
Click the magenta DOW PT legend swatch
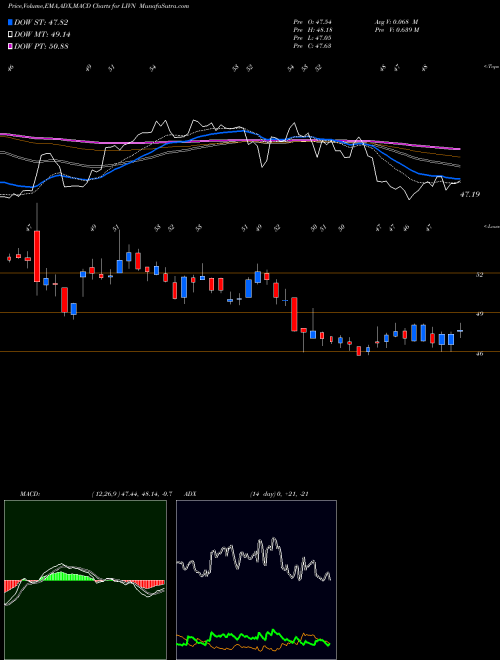tap(10, 46)
